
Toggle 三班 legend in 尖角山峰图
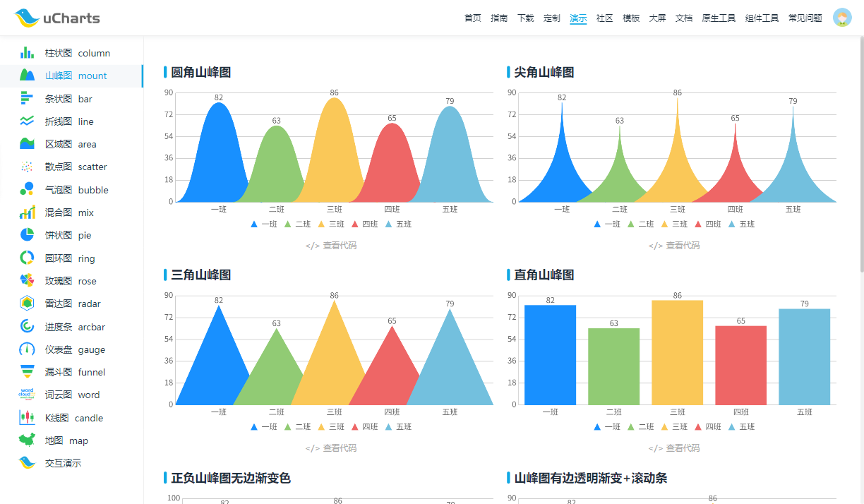coord(674,224)
